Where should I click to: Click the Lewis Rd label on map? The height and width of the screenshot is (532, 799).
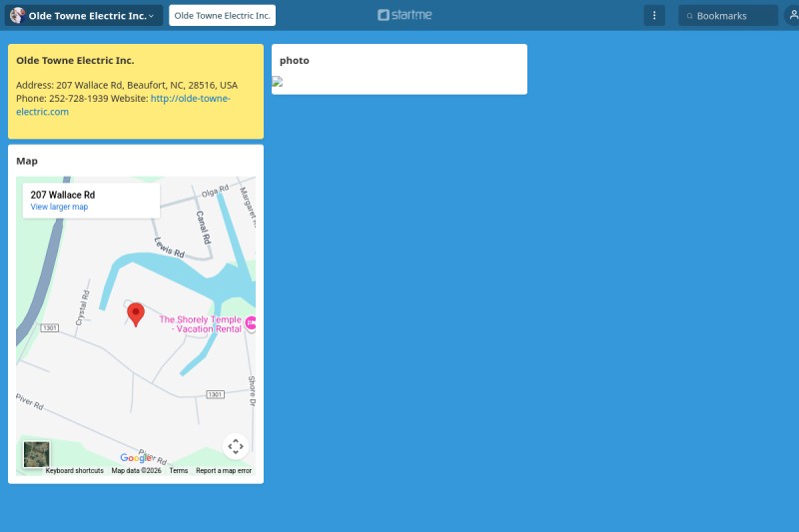[169, 248]
